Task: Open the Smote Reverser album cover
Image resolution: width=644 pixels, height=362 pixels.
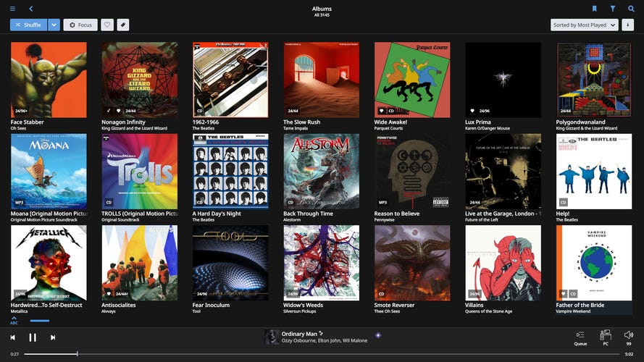Action: (412, 263)
